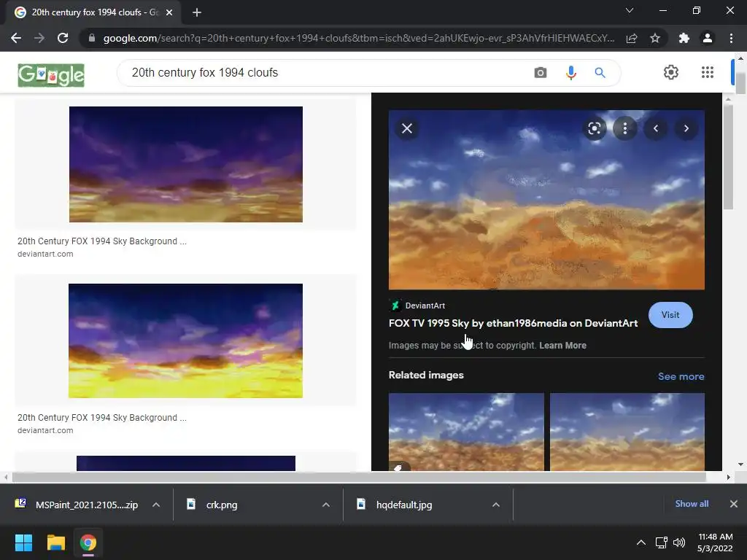Show hidden system tray icons
This screenshot has width=747, height=560.
click(x=641, y=542)
